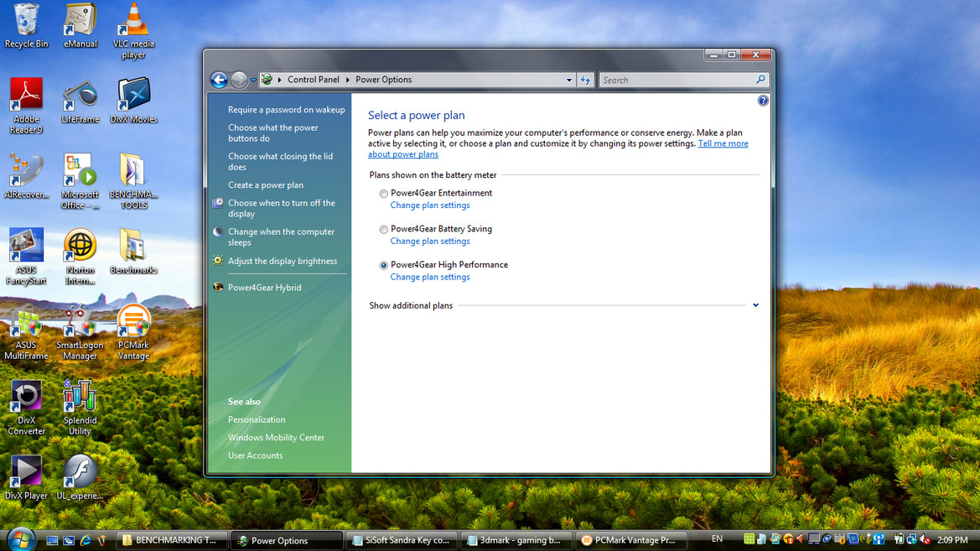Open Choose what the power buttons do
The height and width of the screenshot is (551, 980).
[x=273, y=133]
